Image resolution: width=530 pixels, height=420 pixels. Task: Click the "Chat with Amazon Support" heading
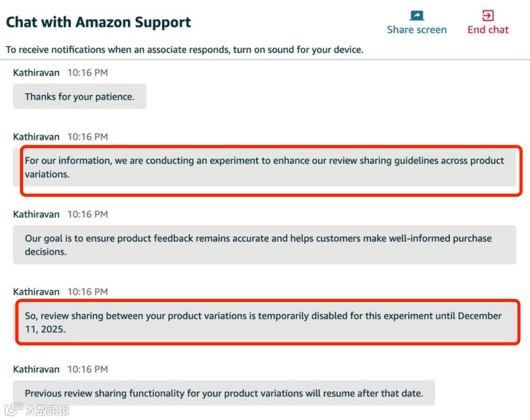coord(99,23)
